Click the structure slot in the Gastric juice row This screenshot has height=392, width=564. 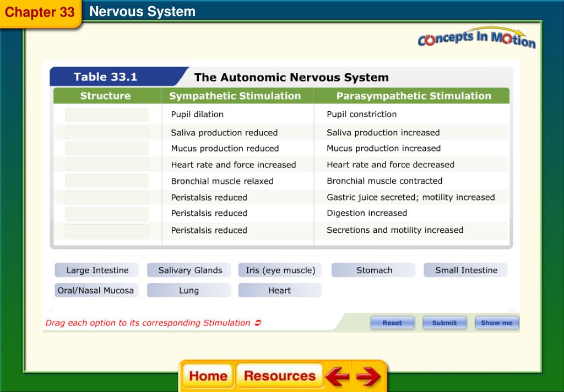(x=107, y=198)
